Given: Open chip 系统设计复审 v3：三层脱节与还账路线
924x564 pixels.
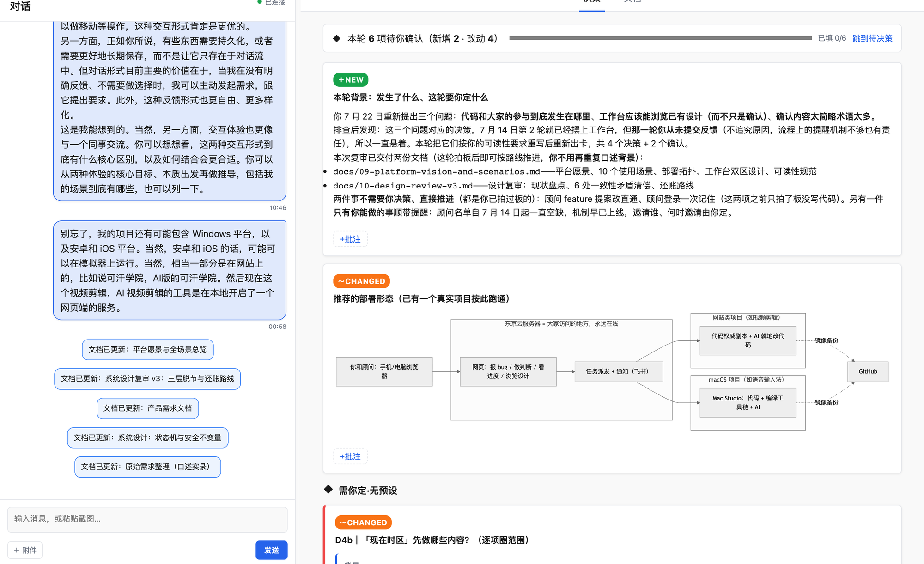Looking at the screenshot, I should (147, 379).
